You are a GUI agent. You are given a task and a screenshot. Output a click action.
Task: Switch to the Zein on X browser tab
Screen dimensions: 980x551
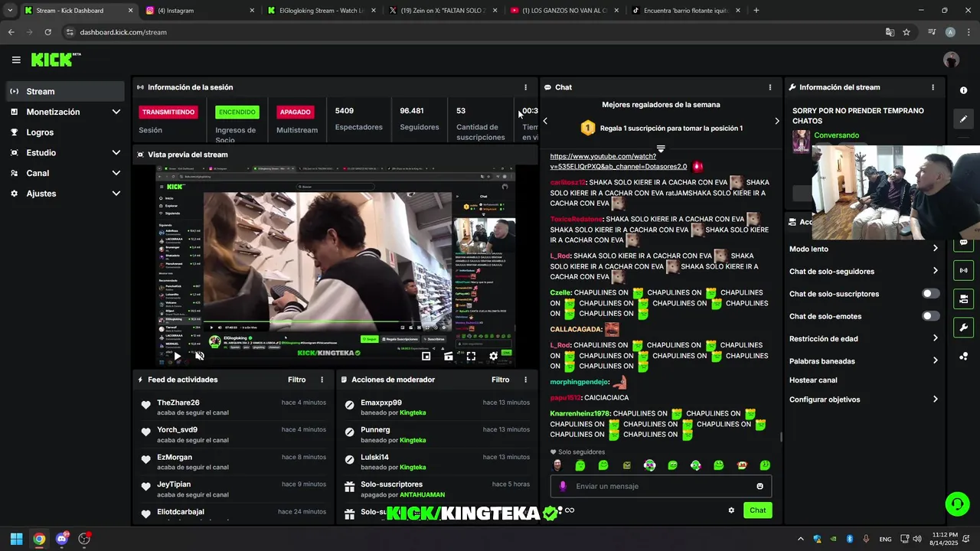443,11
